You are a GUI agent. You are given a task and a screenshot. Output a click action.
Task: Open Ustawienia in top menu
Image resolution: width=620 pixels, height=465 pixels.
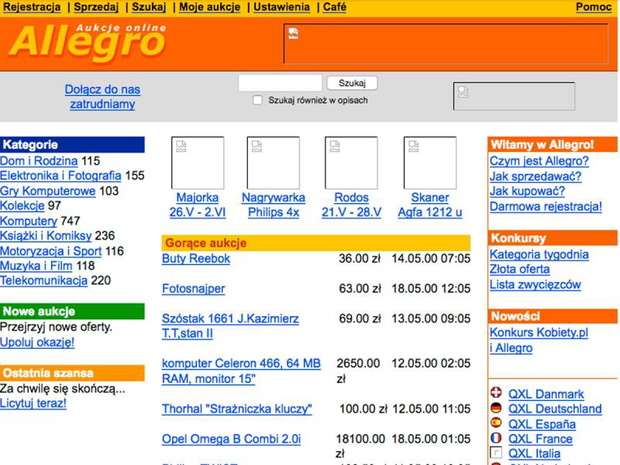point(282,7)
